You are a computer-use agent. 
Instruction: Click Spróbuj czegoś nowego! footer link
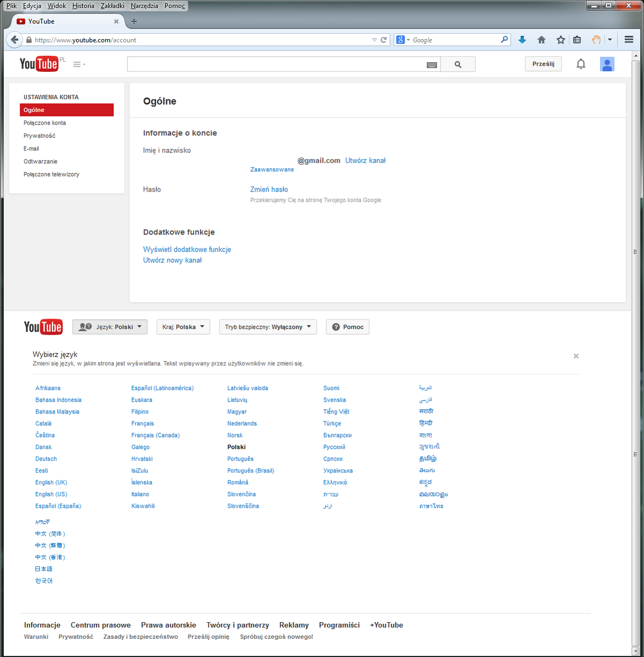point(277,637)
